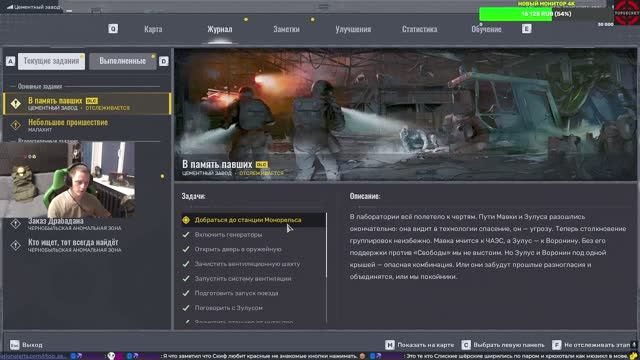The width and height of the screenshot is (640, 360).
Task: Click the streamer webcam overlay
Action: [67, 180]
